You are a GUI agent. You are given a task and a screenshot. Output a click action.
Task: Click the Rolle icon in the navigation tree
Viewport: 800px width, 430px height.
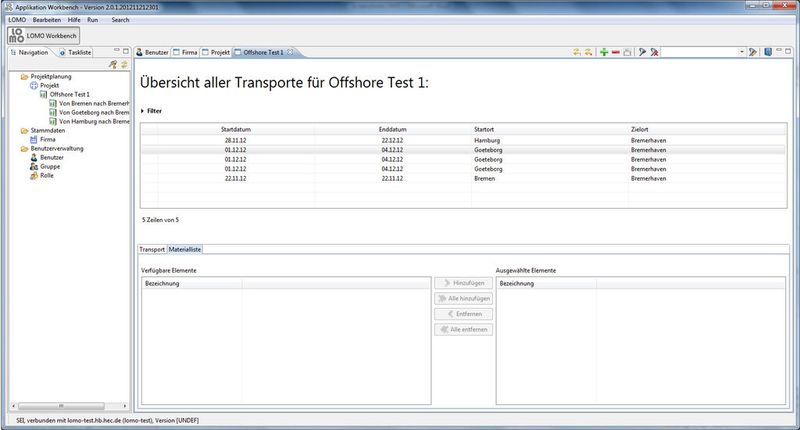[34, 175]
